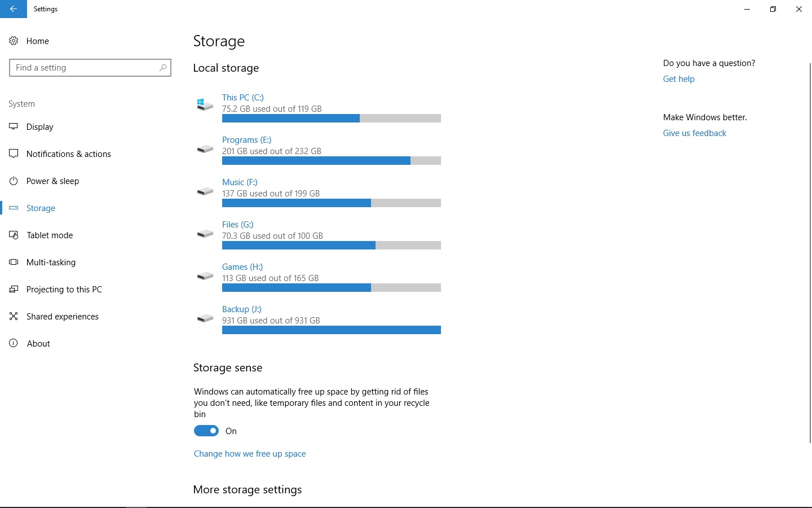
Task: Click the Get help link
Action: point(678,79)
